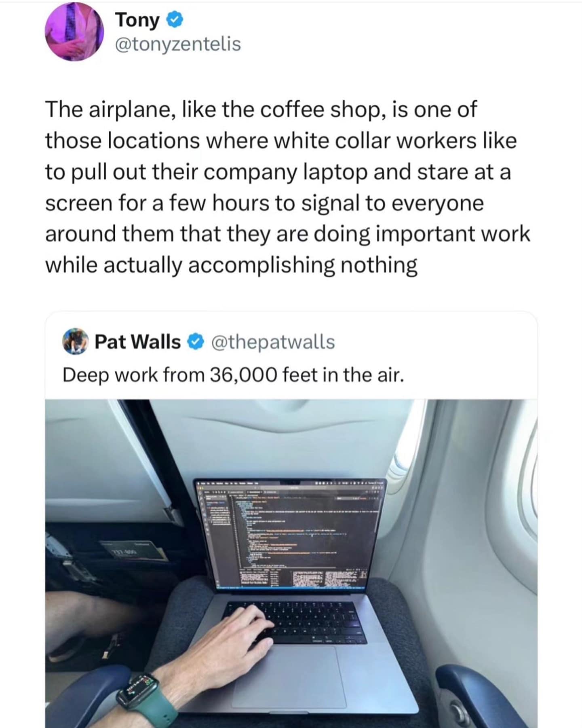Open the @thepatwalls handle link

coord(273,342)
